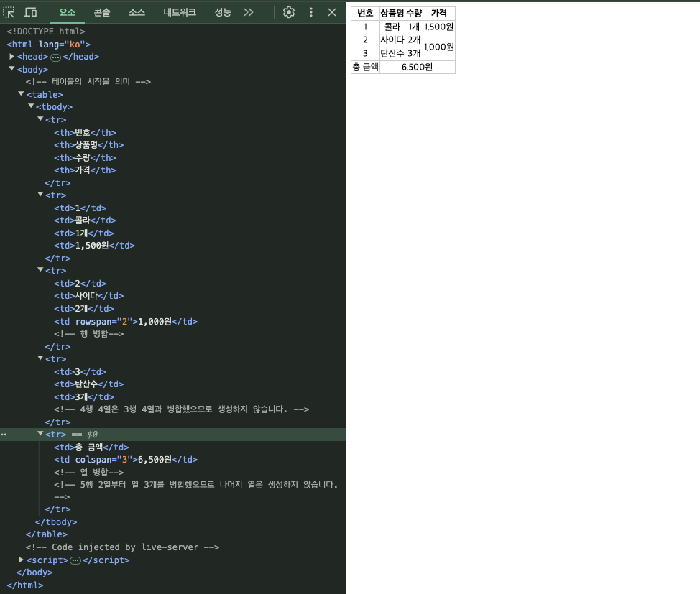The image size is (700, 594).
Task: Click the 번호 header cell in page table
Action: (x=365, y=14)
